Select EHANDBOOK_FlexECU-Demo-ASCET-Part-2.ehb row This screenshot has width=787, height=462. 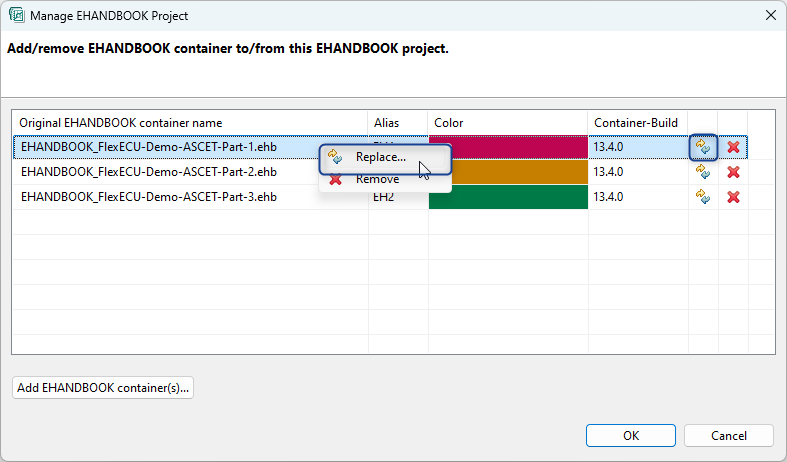click(x=148, y=172)
